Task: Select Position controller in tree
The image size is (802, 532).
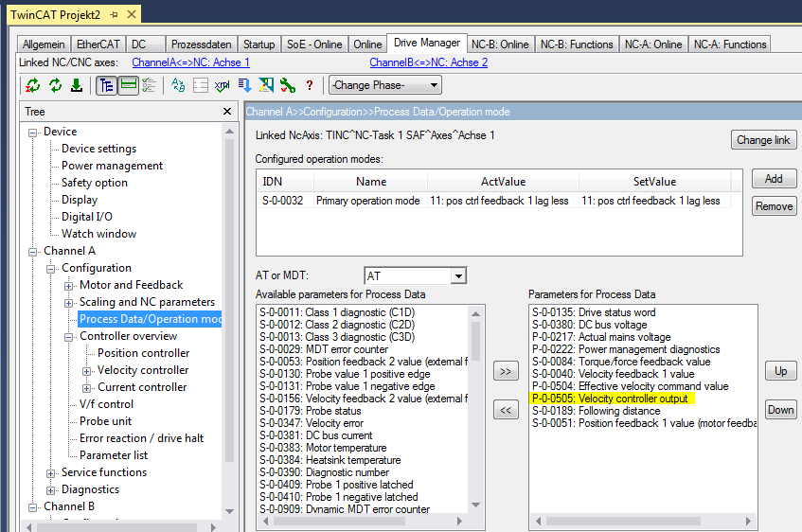Action: [144, 353]
